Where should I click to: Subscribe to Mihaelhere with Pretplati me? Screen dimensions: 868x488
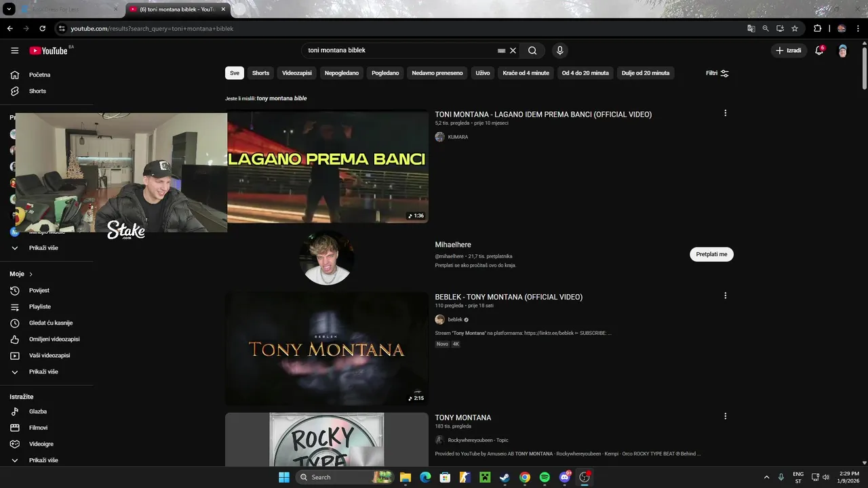click(711, 254)
